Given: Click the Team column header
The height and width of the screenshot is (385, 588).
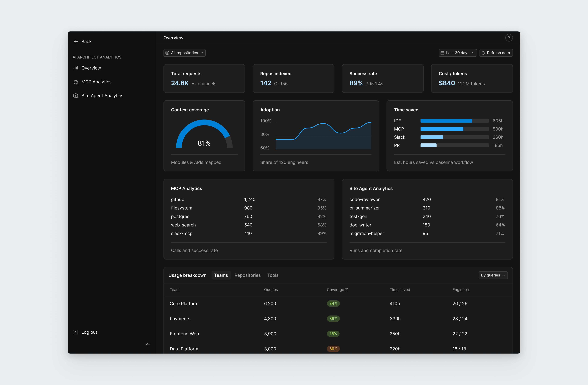Looking at the screenshot, I should pyautogui.click(x=174, y=290).
